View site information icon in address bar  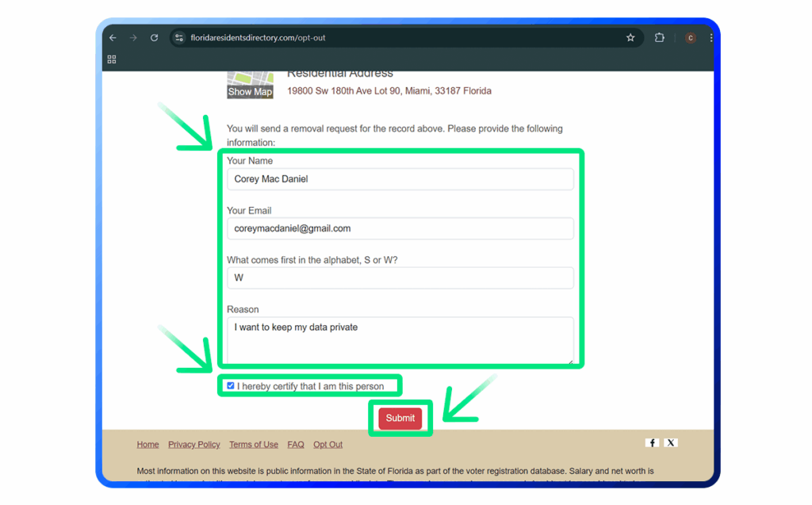179,38
